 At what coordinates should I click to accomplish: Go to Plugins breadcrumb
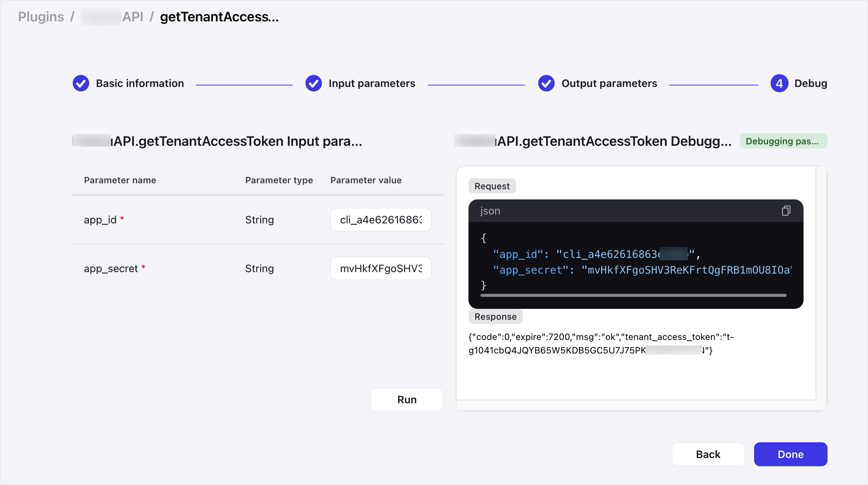pyautogui.click(x=41, y=17)
